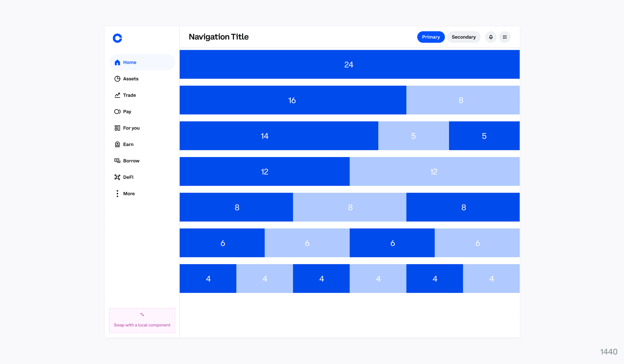Open DeFi via its nodes icon
This screenshot has height=364, width=624.
(117, 177)
